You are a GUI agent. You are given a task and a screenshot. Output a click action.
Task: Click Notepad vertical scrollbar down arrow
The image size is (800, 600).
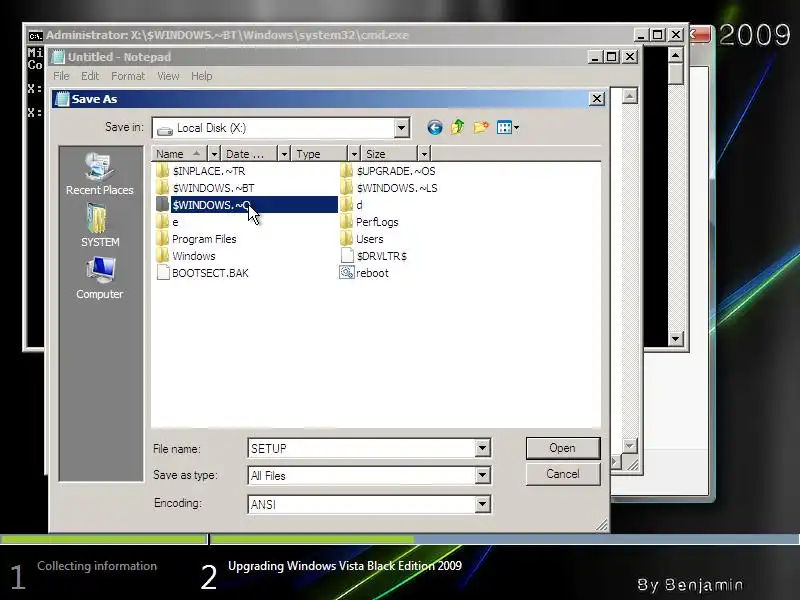coord(630,446)
